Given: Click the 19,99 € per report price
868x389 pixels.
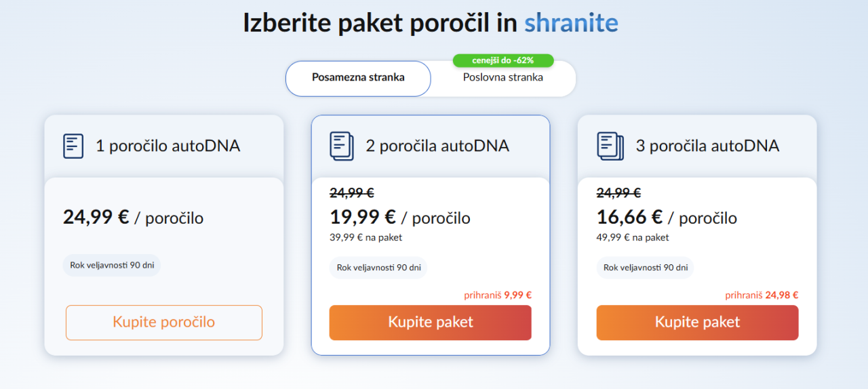Looking at the screenshot, I should tap(363, 218).
